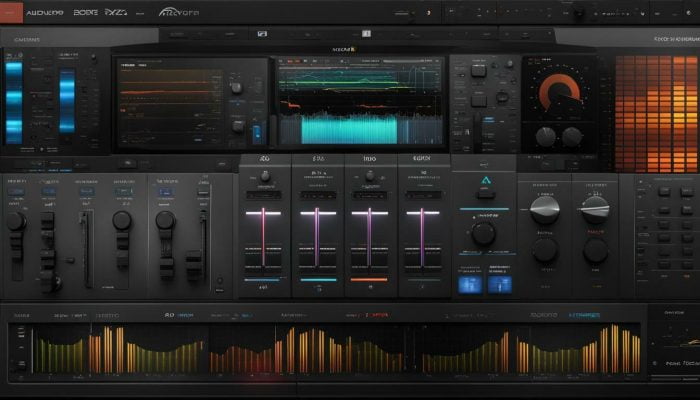This screenshot has width=700, height=400.
Task: Click the orange-line oscilloscope display
Action: 170,104
